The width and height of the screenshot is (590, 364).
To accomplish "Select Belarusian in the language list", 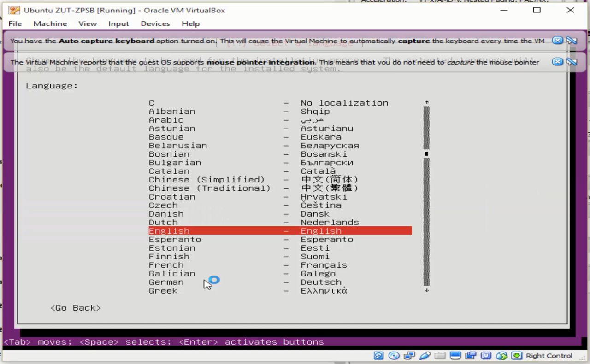I will coord(254,146).
